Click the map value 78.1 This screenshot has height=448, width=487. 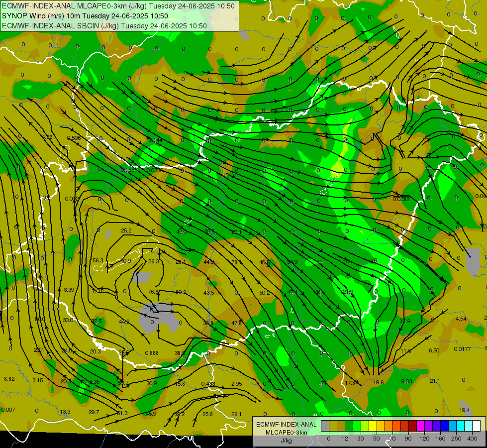pyautogui.click(x=237, y=262)
